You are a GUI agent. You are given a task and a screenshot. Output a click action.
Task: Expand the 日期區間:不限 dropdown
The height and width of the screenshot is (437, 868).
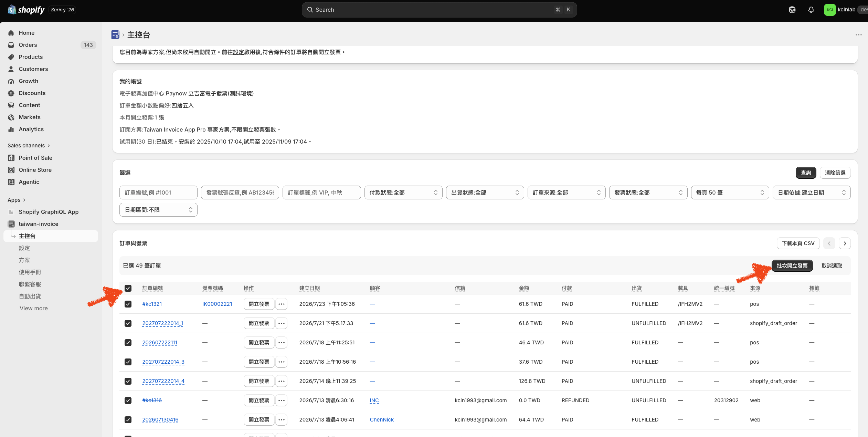click(x=158, y=210)
